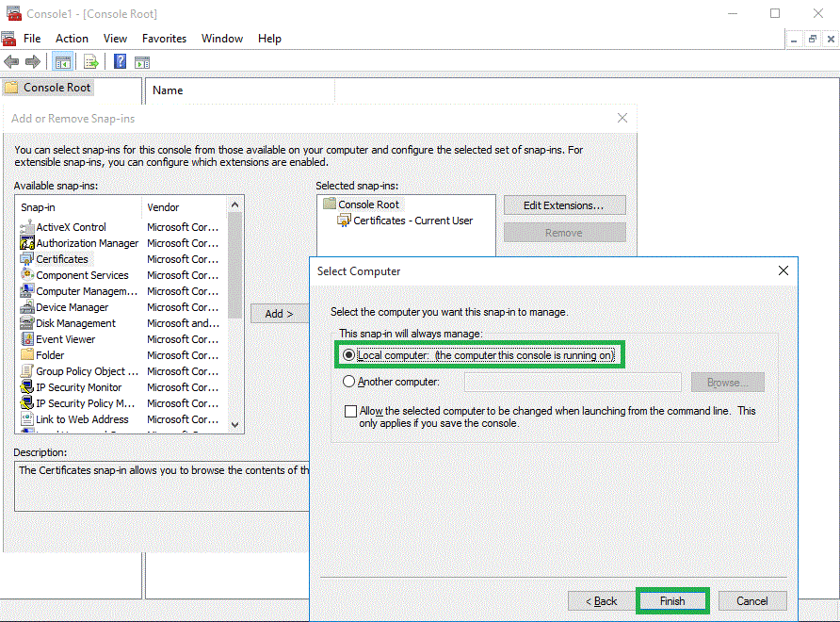The image size is (840, 622).
Task: Click the Finish button
Action: [x=672, y=601]
